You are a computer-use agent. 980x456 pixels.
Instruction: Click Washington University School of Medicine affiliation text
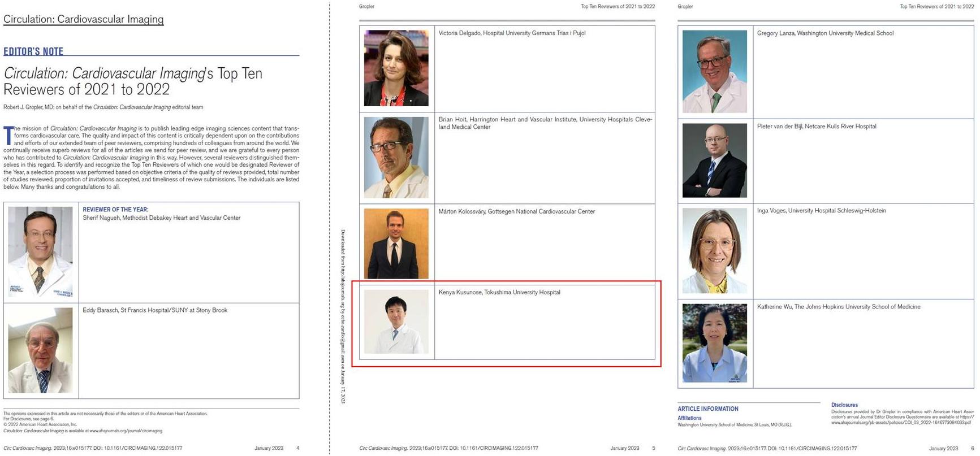(735, 425)
